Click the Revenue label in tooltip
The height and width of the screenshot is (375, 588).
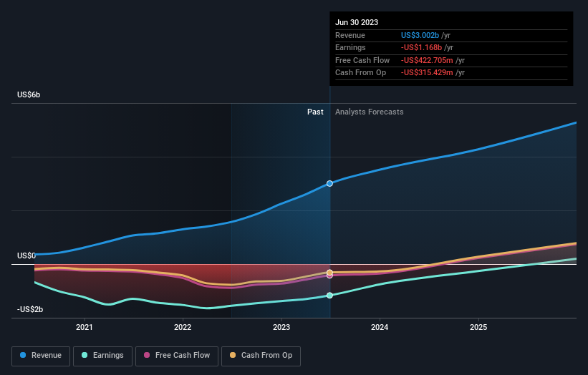350,35
